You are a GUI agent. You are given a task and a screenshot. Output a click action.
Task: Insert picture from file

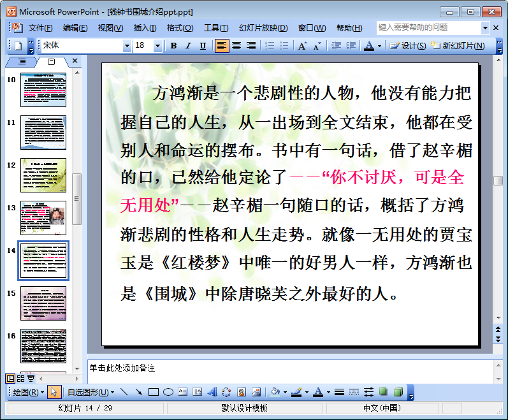coord(256,392)
